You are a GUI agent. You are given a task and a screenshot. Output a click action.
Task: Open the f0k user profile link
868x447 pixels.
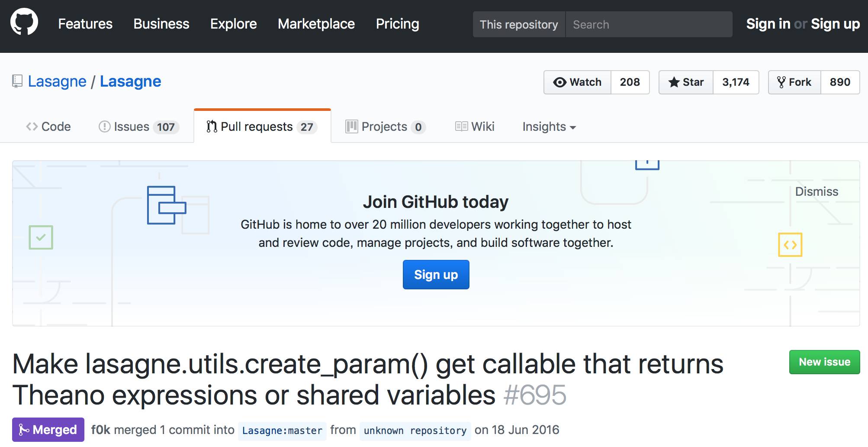(100, 430)
